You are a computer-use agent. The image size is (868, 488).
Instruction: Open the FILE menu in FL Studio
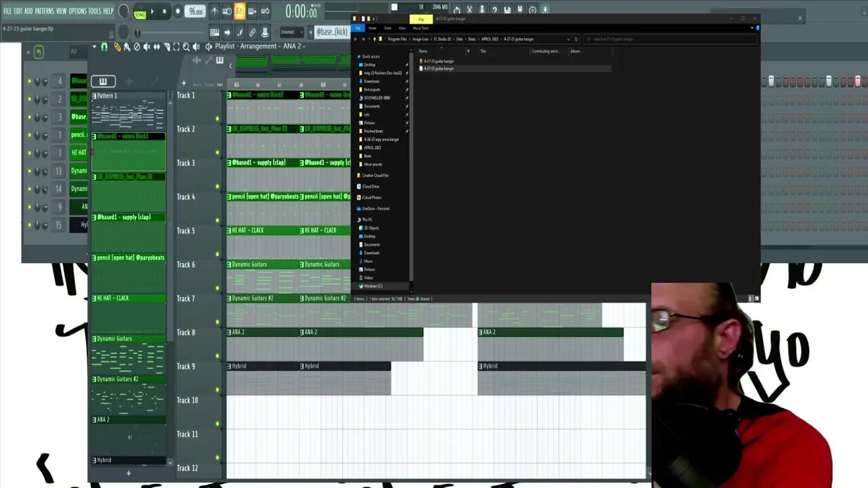[7, 11]
